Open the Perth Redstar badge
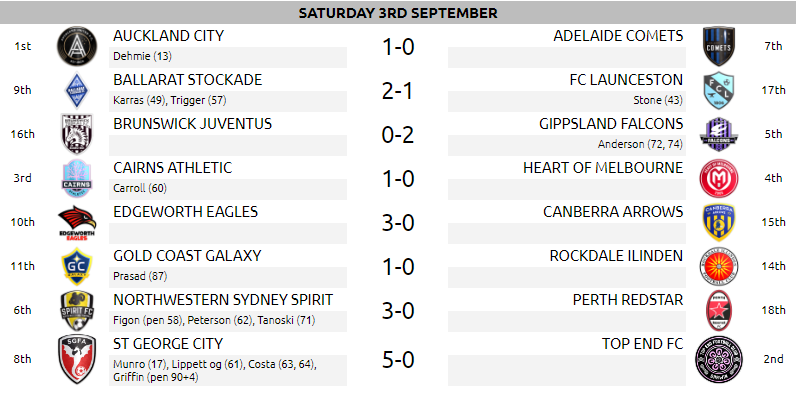Screen dimensions: 797x402 tap(719, 311)
